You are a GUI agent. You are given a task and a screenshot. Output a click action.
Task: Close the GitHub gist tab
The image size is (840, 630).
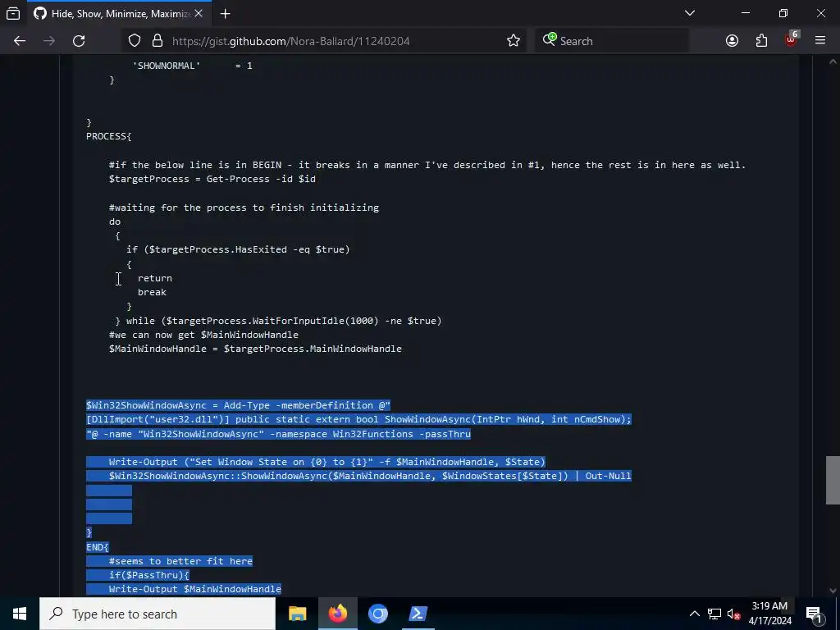point(199,13)
